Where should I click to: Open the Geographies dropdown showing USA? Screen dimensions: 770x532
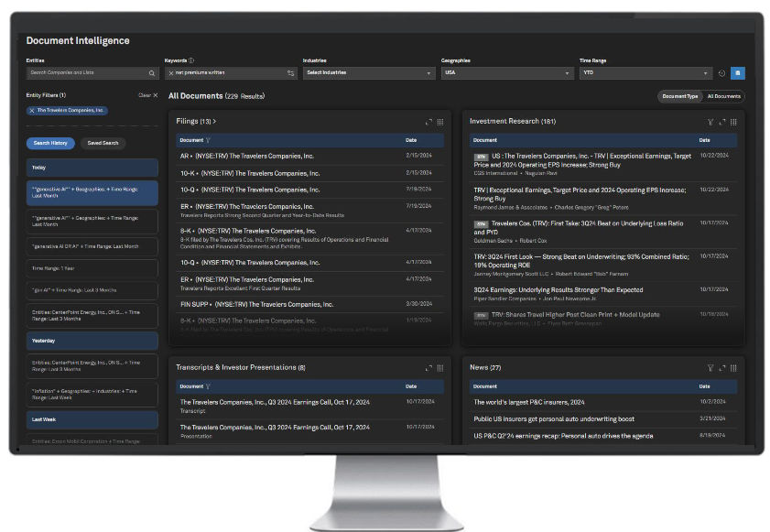pyautogui.click(x=507, y=73)
